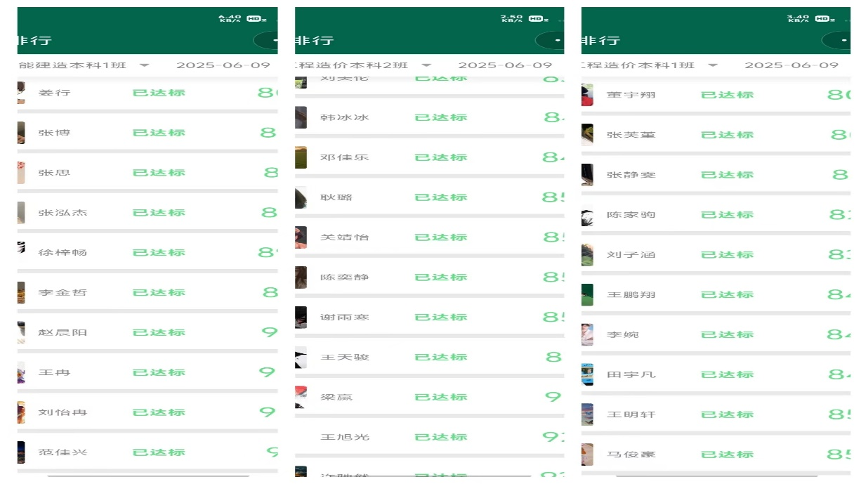Click the 已达标 status for 赵晨阳

[x=159, y=333]
